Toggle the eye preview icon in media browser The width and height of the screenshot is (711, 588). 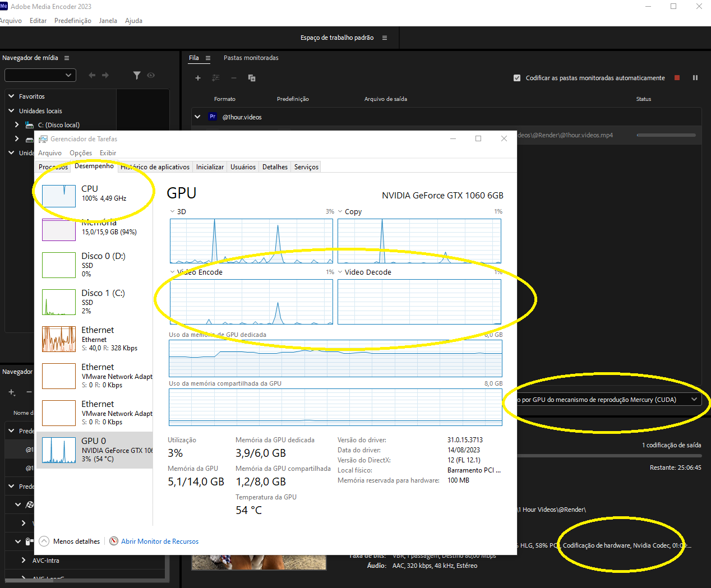coord(150,75)
